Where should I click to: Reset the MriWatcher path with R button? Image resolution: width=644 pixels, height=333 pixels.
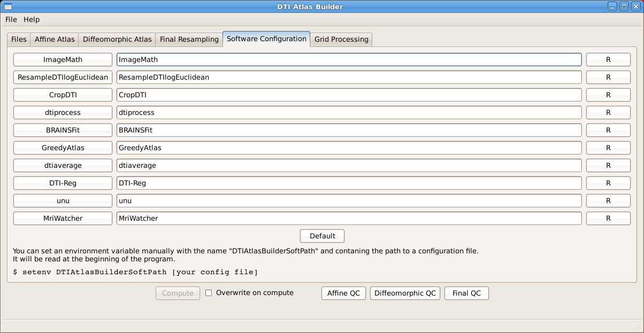coord(608,219)
